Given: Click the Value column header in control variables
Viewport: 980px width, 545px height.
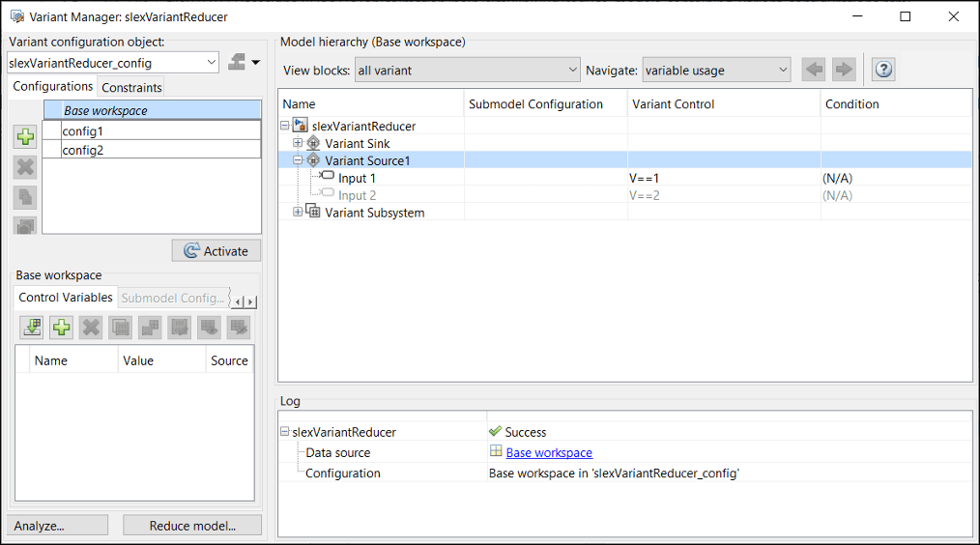Looking at the screenshot, I should pyautogui.click(x=161, y=360).
